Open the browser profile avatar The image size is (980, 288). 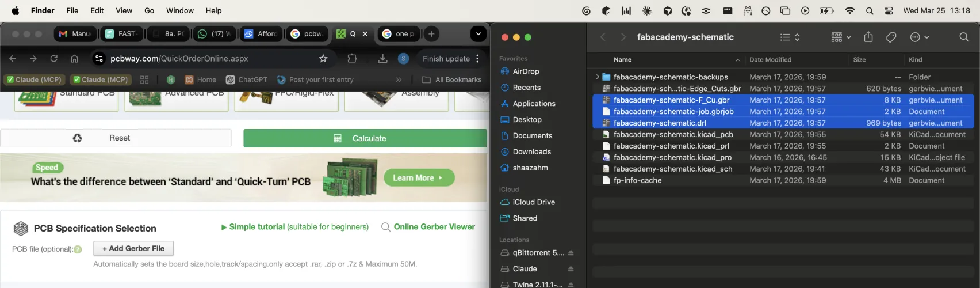(x=403, y=59)
